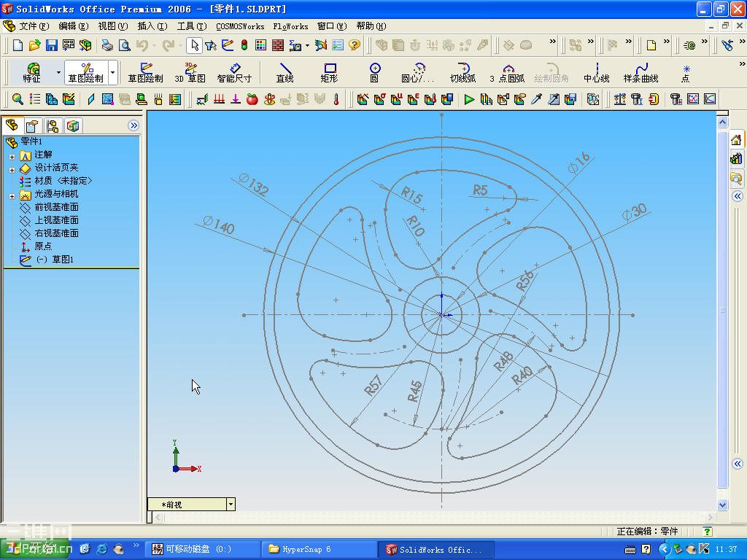Expand the feature manager panel chevron
Screen dimensions: 747x560
pos(134,125)
